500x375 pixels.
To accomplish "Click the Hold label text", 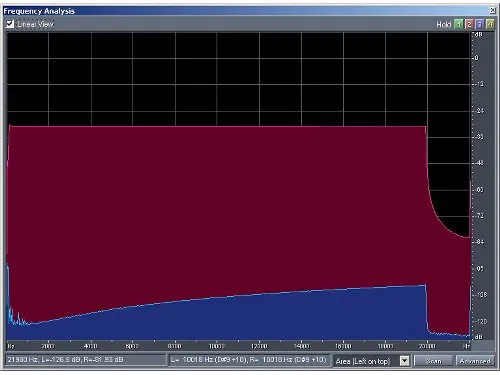I will tap(444, 25).
